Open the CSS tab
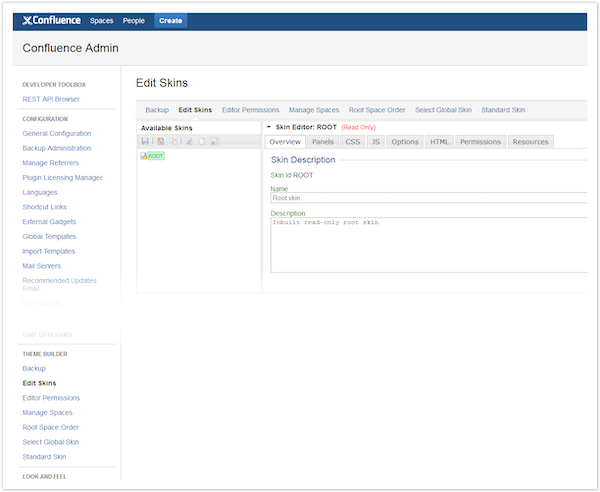The image size is (600, 492). coord(352,142)
